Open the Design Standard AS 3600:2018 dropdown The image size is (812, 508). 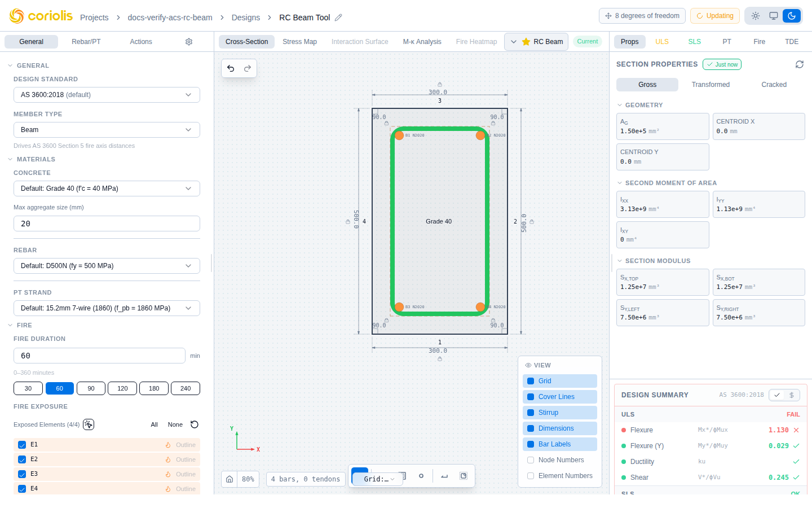coord(107,95)
